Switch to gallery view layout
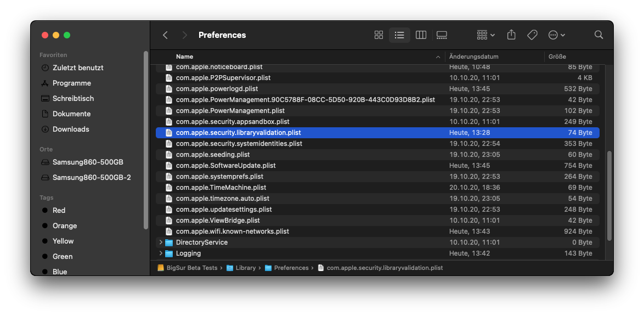The height and width of the screenshot is (316, 644). [x=442, y=35]
